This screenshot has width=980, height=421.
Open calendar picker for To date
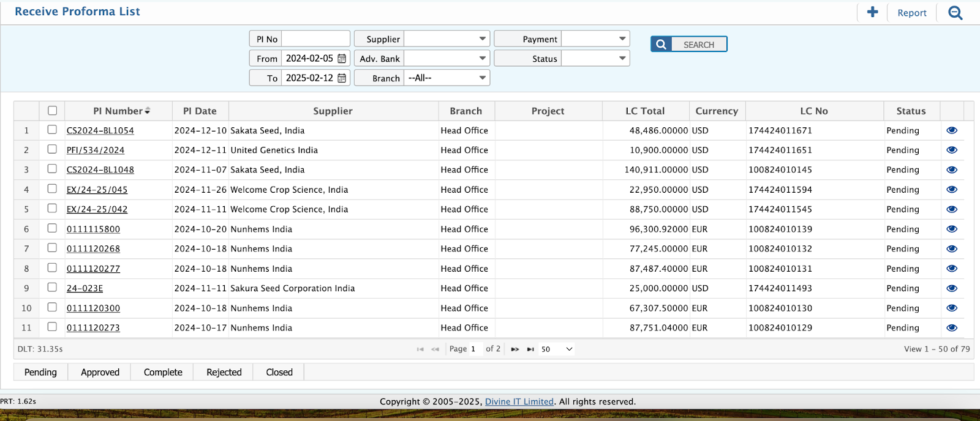(x=342, y=78)
